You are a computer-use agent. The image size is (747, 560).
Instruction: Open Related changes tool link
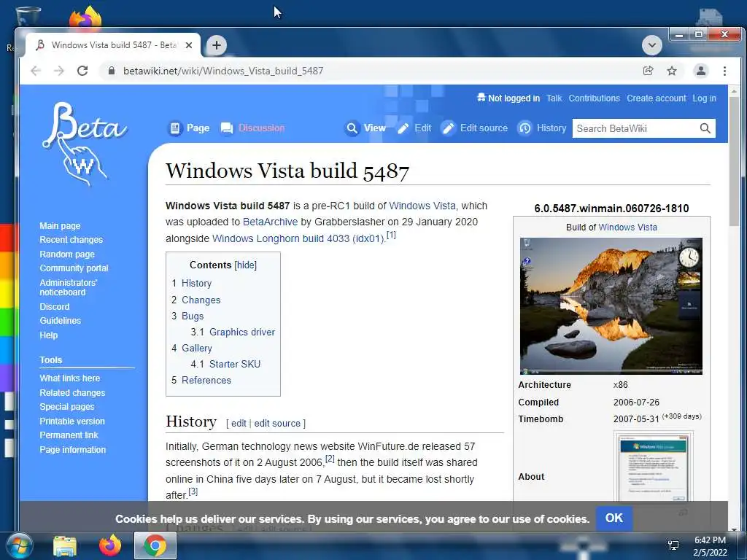[72, 393]
